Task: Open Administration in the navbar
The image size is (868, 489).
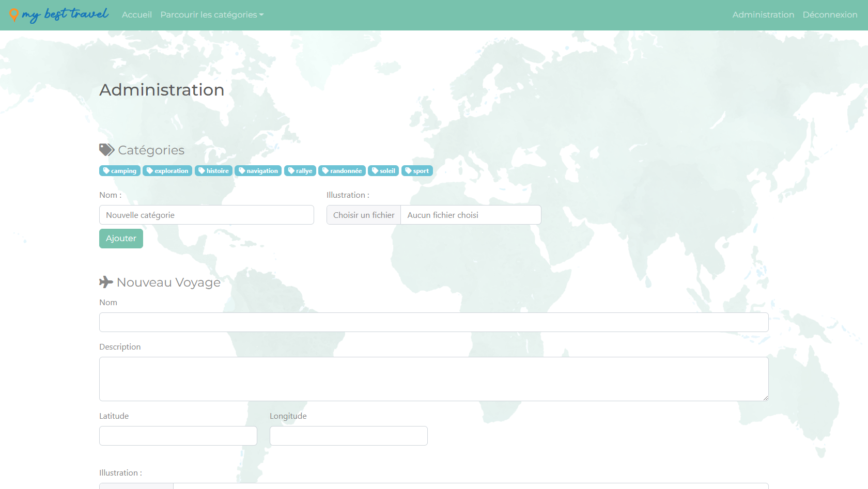Action: point(763,15)
